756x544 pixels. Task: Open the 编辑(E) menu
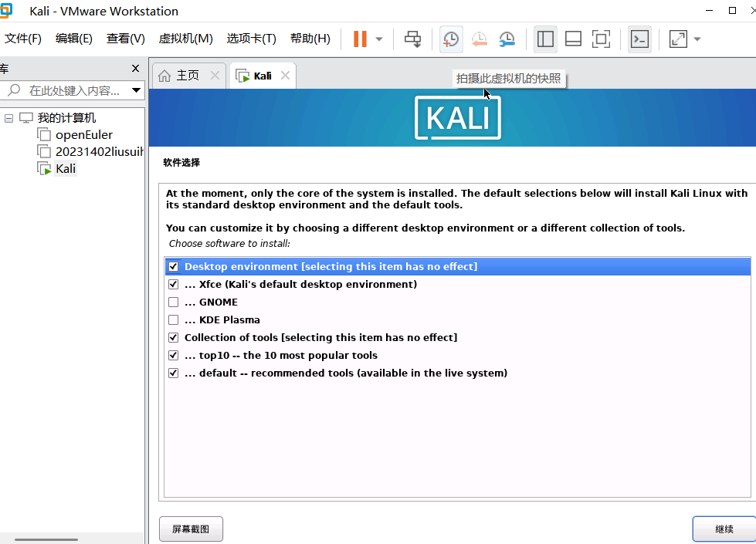tap(74, 39)
